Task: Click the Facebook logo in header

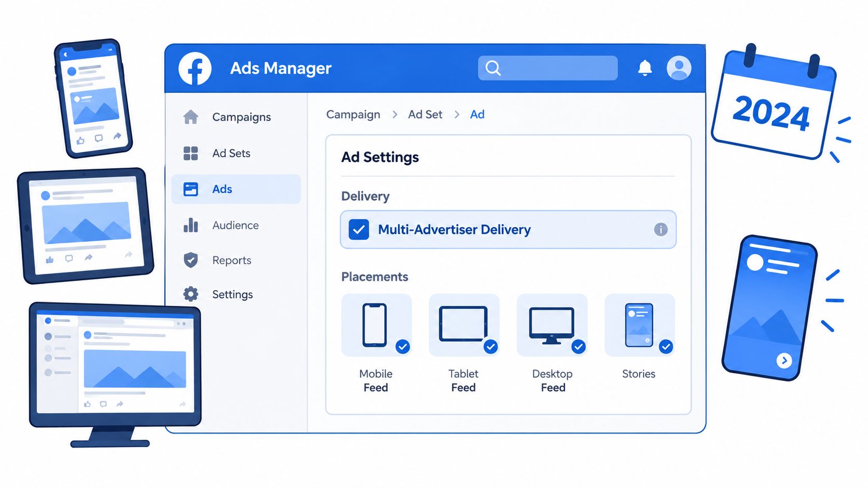Action: (x=195, y=68)
